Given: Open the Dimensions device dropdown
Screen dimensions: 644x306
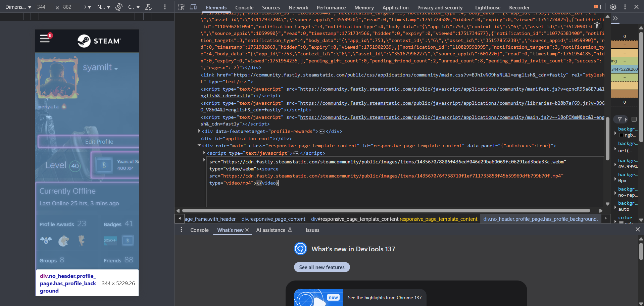Looking at the screenshot, I should pos(18,7).
